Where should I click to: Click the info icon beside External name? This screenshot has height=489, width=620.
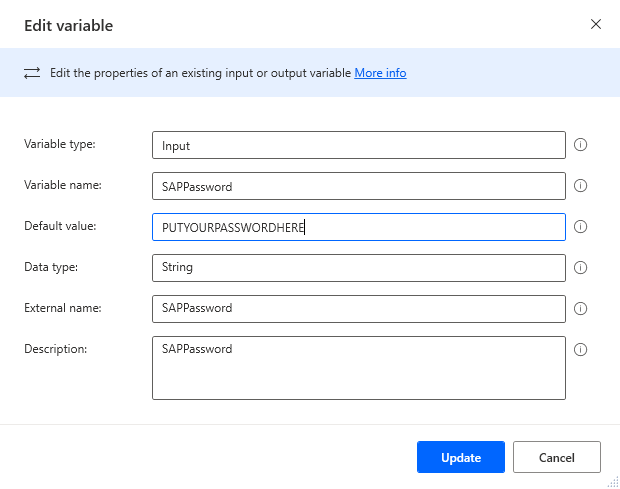click(581, 308)
